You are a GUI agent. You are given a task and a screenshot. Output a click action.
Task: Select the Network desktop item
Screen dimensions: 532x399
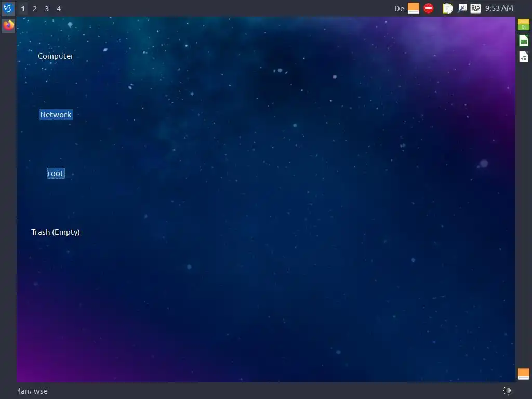point(56,115)
